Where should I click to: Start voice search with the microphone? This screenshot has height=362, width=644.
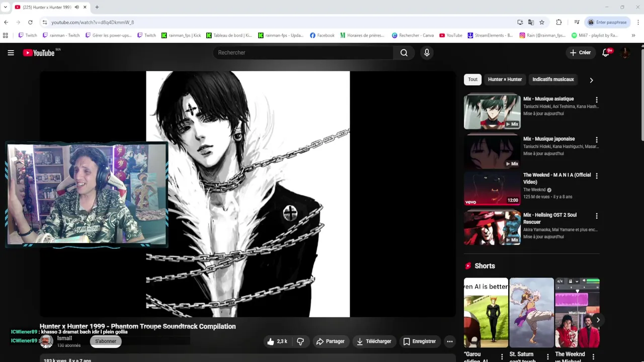427,53
